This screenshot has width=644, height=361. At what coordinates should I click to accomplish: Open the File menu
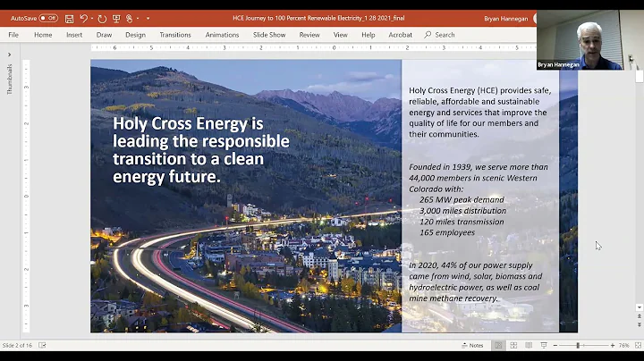(x=13, y=35)
